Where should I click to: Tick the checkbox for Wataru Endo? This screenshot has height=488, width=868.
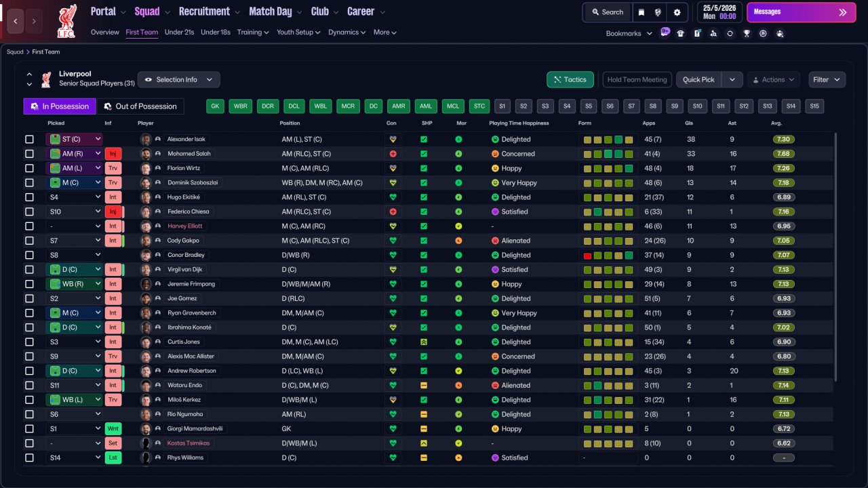(29, 386)
